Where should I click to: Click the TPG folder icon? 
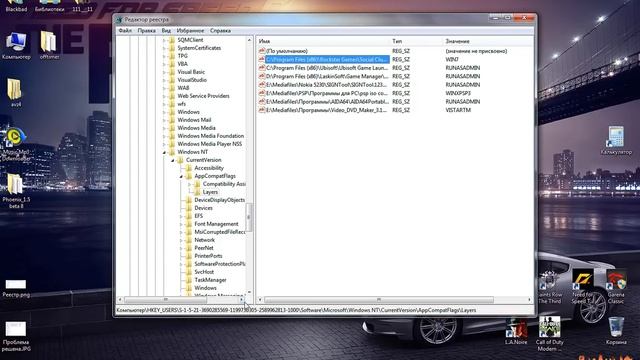(172, 56)
